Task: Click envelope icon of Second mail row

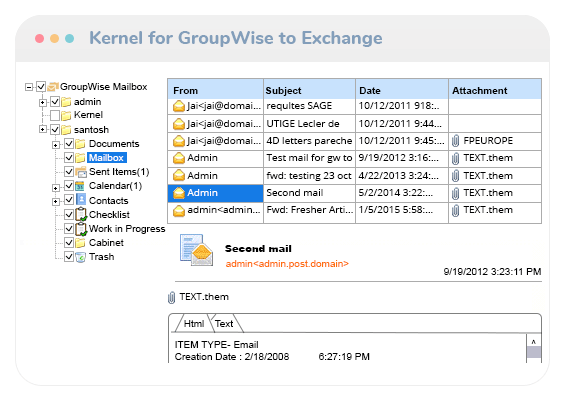Action: pyautogui.click(x=179, y=193)
